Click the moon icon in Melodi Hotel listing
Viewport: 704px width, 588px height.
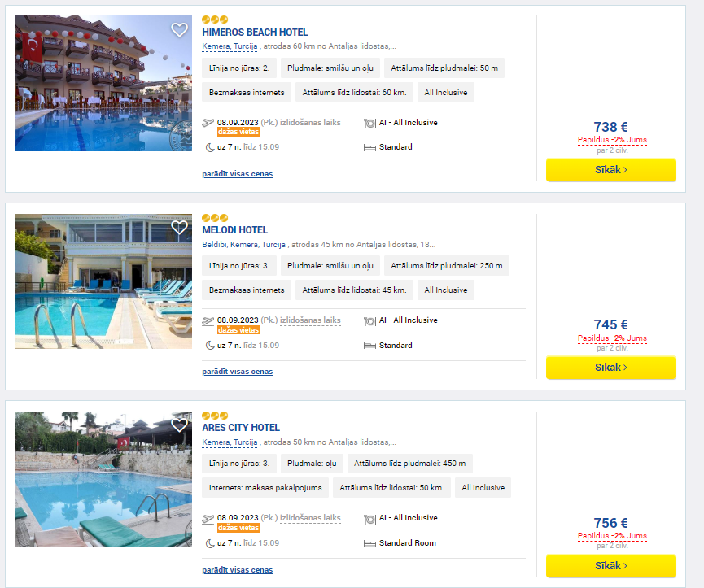[x=210, y=346]
